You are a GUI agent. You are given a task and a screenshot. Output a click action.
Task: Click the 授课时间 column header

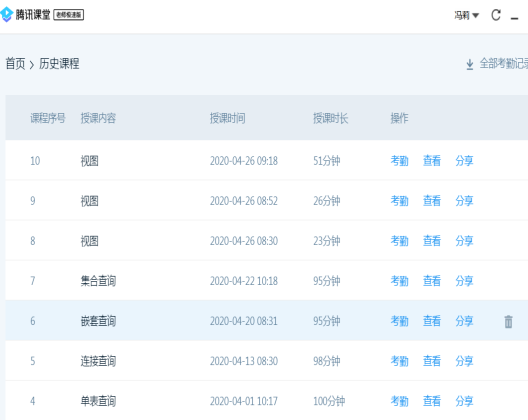pyautogui.click(x=228, y=118)
